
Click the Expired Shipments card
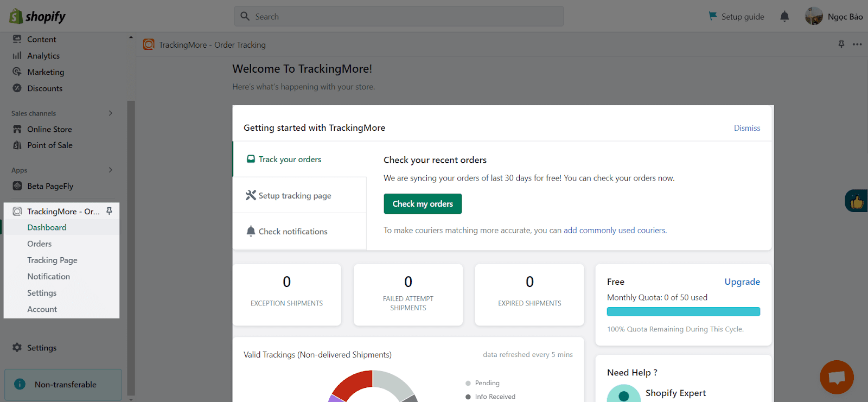pyautogui.click(x=529, y=295)
